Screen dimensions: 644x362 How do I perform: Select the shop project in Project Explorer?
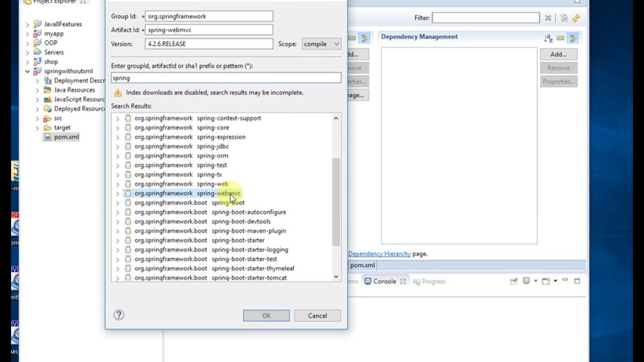(51, 62)
